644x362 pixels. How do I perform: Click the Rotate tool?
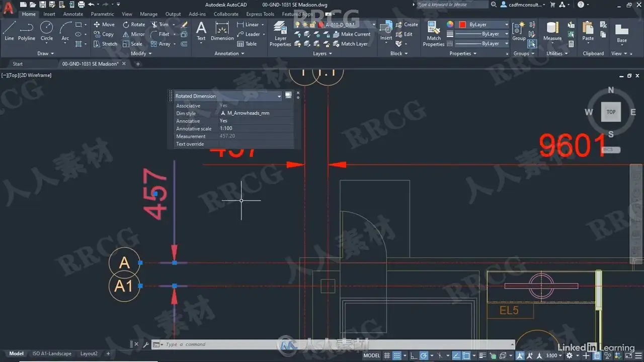coord(134,25)
